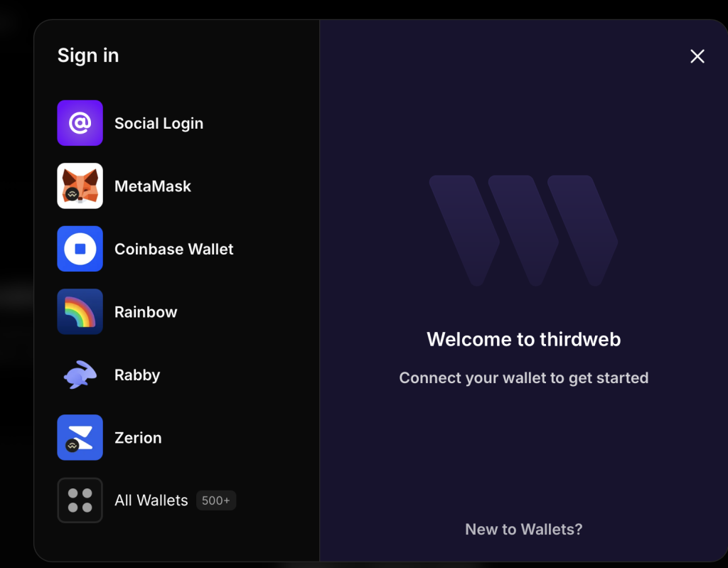Open the All Wallets grid icon

[80, 500]
